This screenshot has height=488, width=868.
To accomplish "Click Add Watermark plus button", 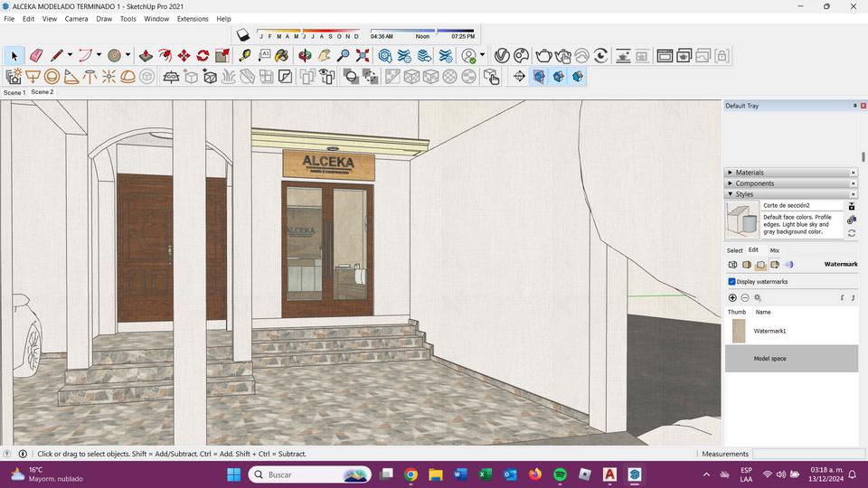I will click(x=732, y=297).
